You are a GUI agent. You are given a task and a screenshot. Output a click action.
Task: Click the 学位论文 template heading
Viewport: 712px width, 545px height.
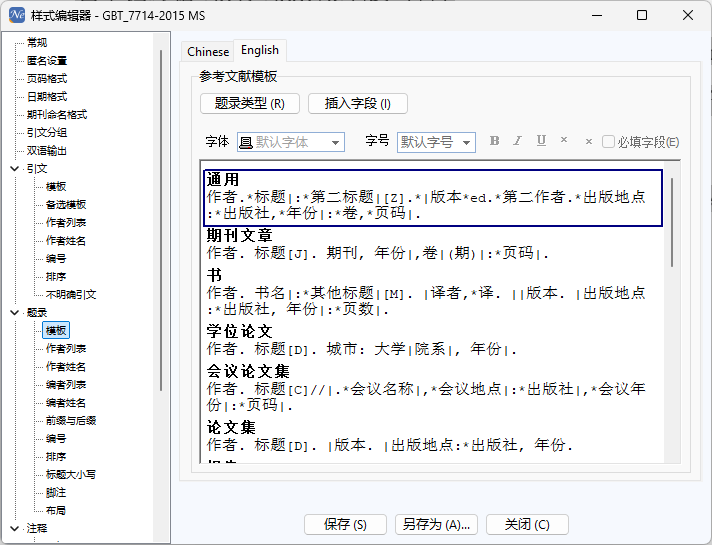click(x=239, y=332)
